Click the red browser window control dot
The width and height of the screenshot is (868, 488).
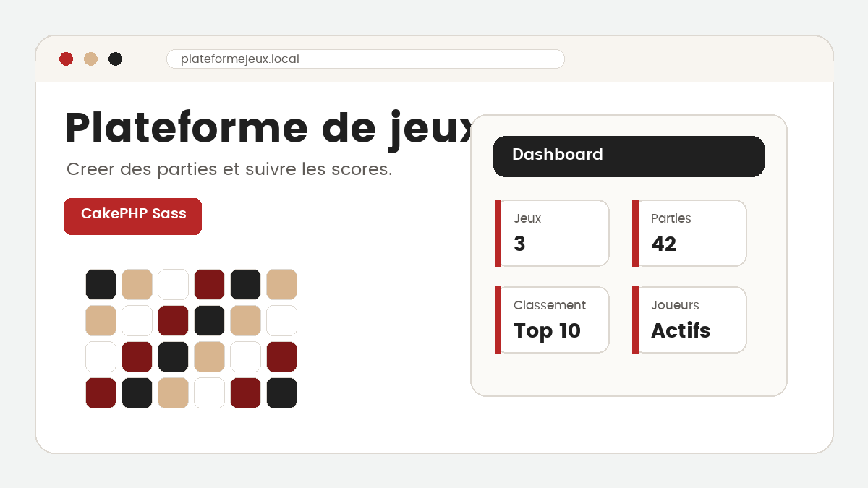click(67, 59)
